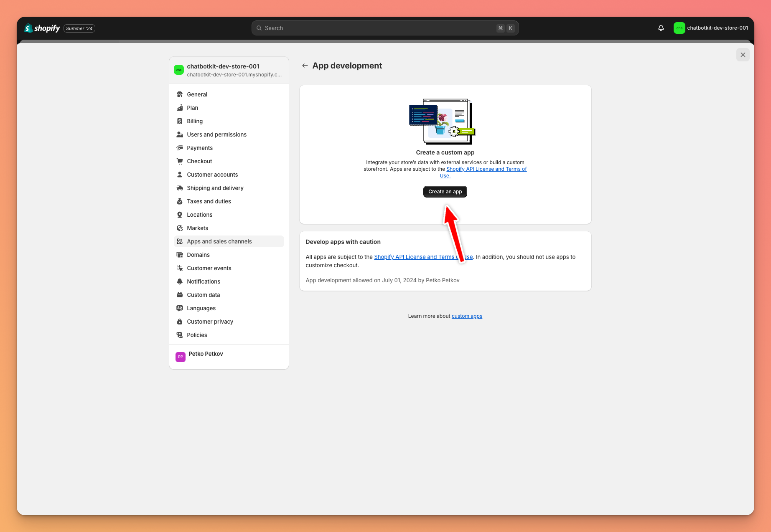Close the settings panel with X button

click(x=743, y=55)
